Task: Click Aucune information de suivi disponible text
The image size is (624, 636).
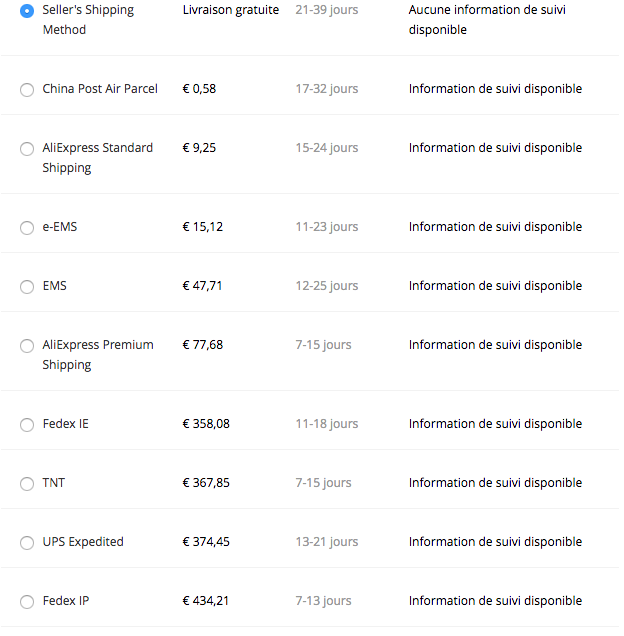Action: coord(487,19)
